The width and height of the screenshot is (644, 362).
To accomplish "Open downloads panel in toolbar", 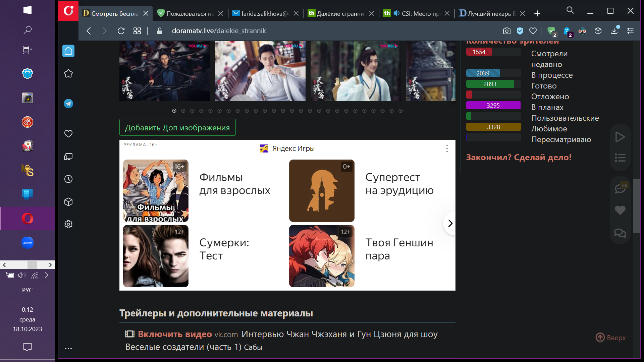I will (614, 31).
